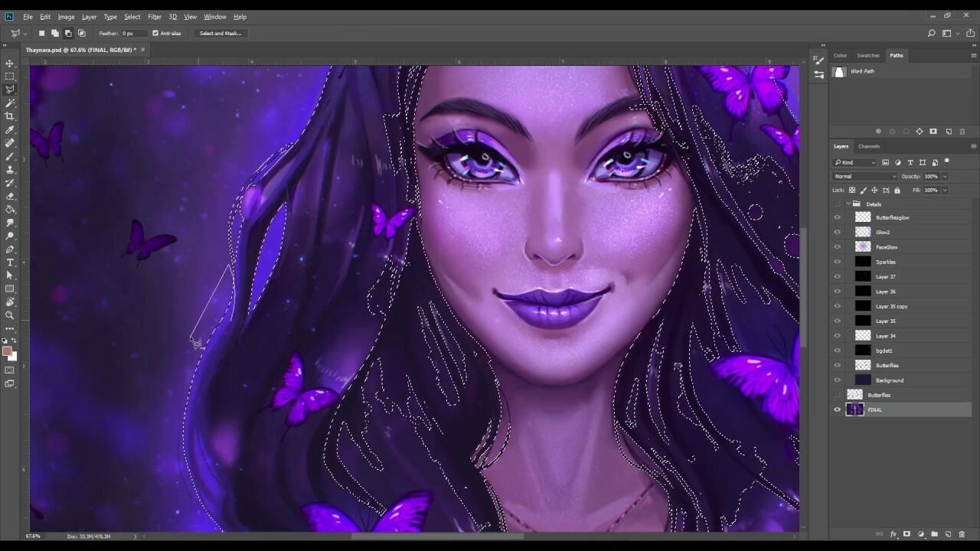The width and height of the screenshot is (980, 551).
Task: Select the Crop tool
Action: click(x=10, y=116)
